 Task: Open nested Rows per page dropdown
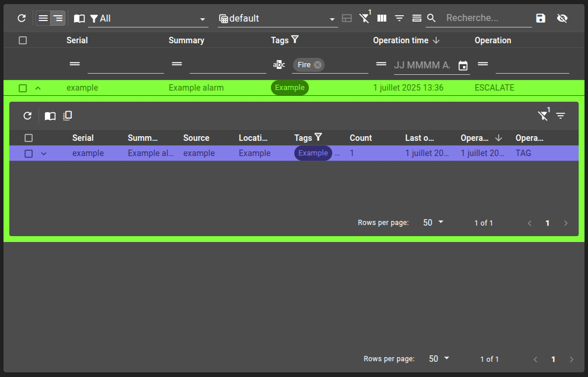point(433,223)
